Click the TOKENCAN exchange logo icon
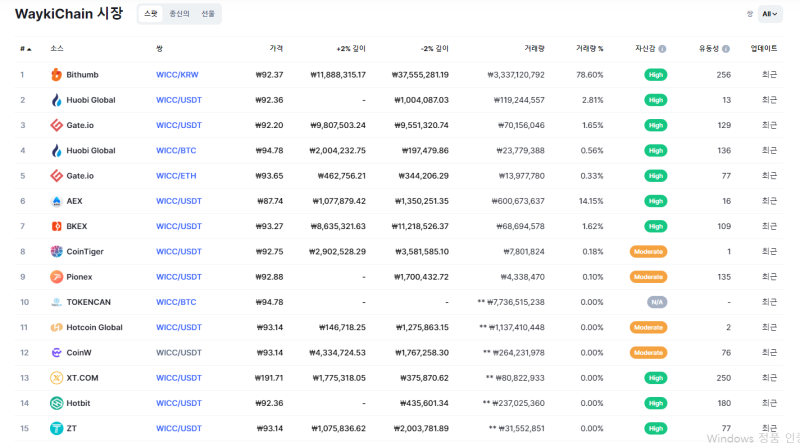 pos(56,302)
